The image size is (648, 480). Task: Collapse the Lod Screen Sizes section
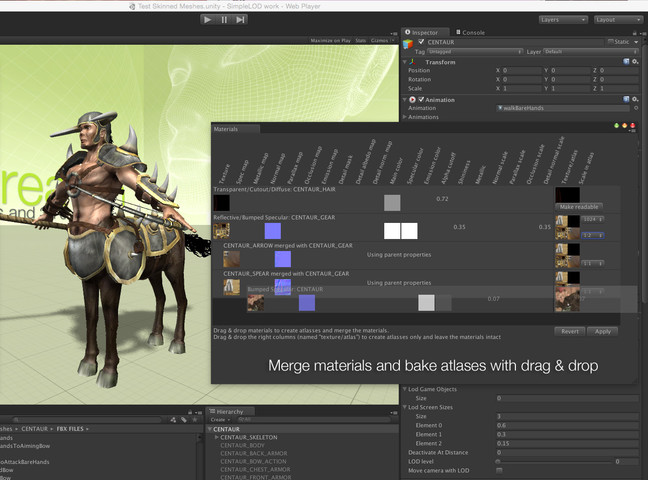(x=405, y=407)
